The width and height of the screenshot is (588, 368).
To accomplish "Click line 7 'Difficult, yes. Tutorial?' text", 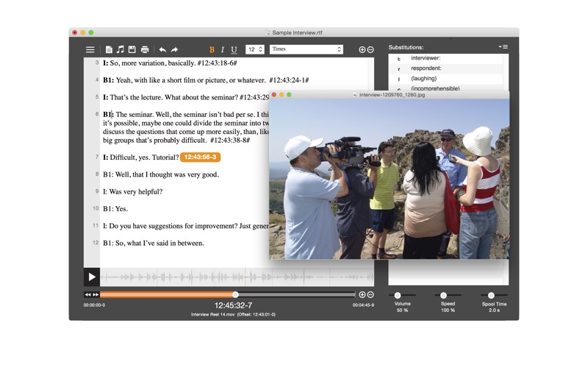I will [141, 158].
